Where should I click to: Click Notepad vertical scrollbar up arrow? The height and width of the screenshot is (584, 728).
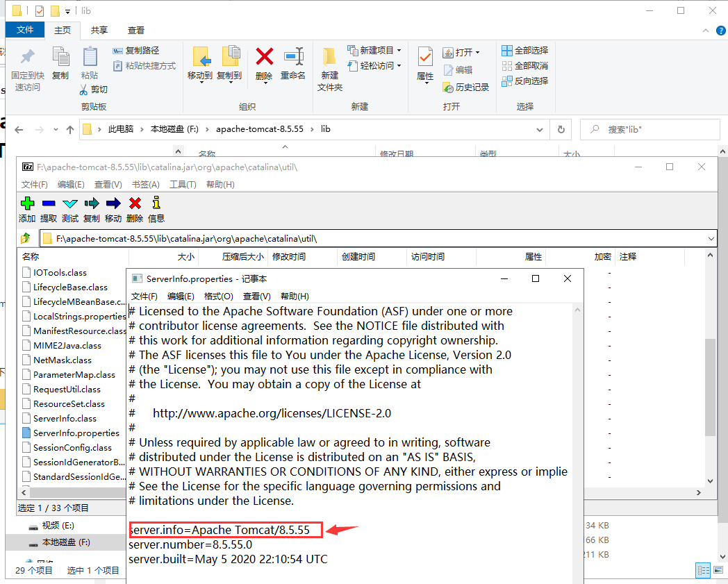pos(577,310)
